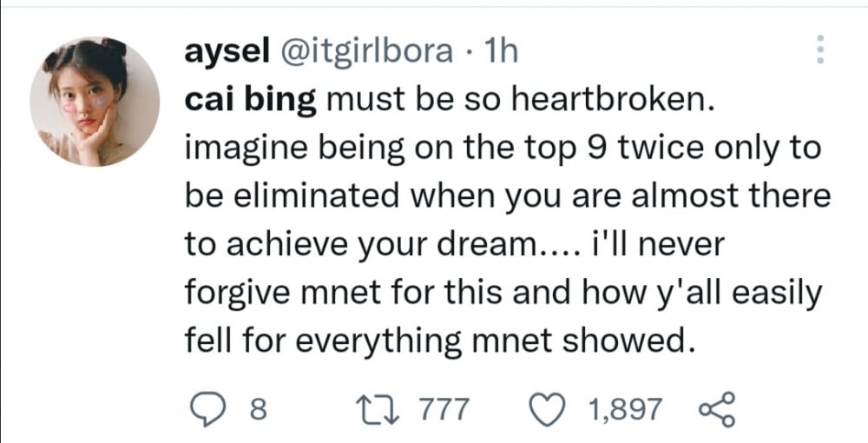The width and height of the screenshot is (868, 443).
Task: Like the tweet with the heart icon
Action: (546, 409)
